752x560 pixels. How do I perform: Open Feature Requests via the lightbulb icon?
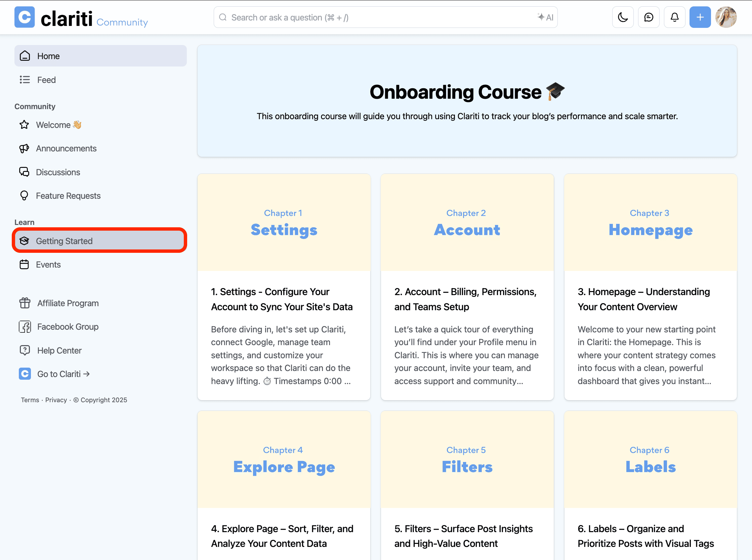[24, 196]
